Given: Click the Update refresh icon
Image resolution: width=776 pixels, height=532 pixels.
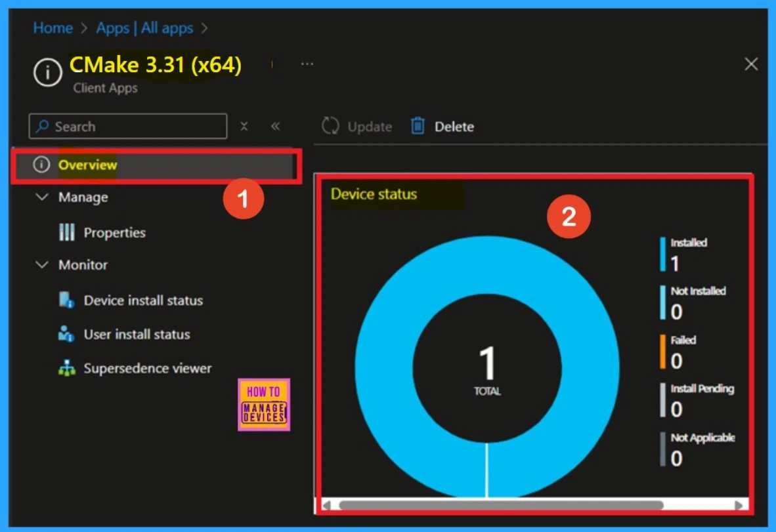Looking at the screenshot, I should tap(330, 126).
